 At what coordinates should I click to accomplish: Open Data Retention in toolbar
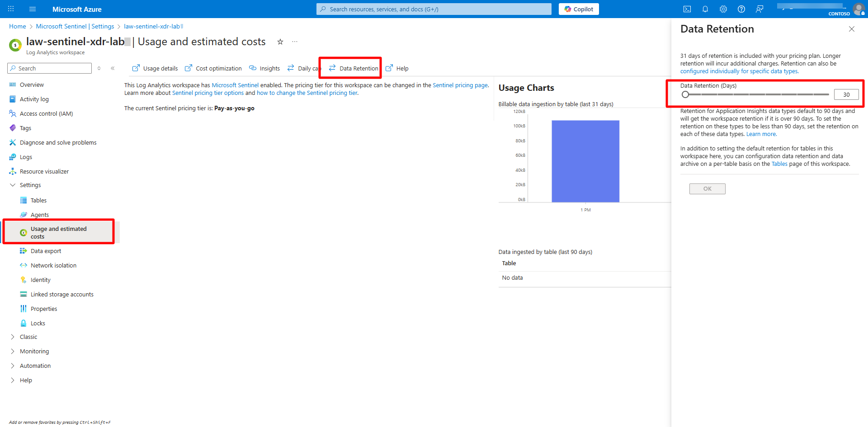pos(354,68)
